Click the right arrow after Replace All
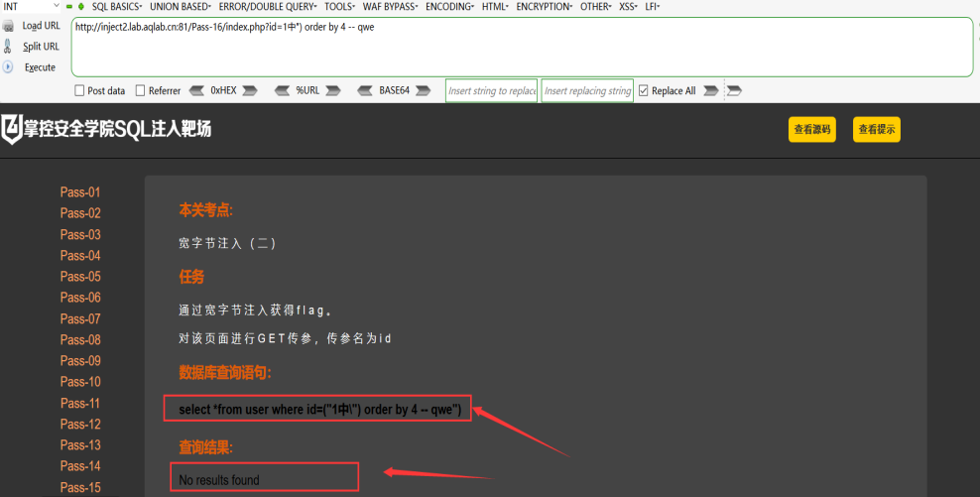The height and width of the screenshot is (497, 980). 710,90
